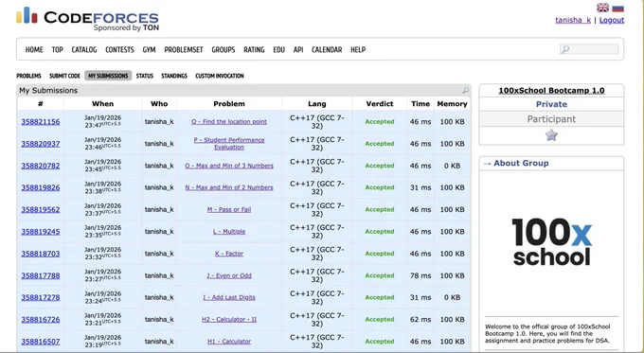The height and width of the screenshot is (353, 644).
Task: Open CALENDAR in navigation bar
Action: click(327, 49)
